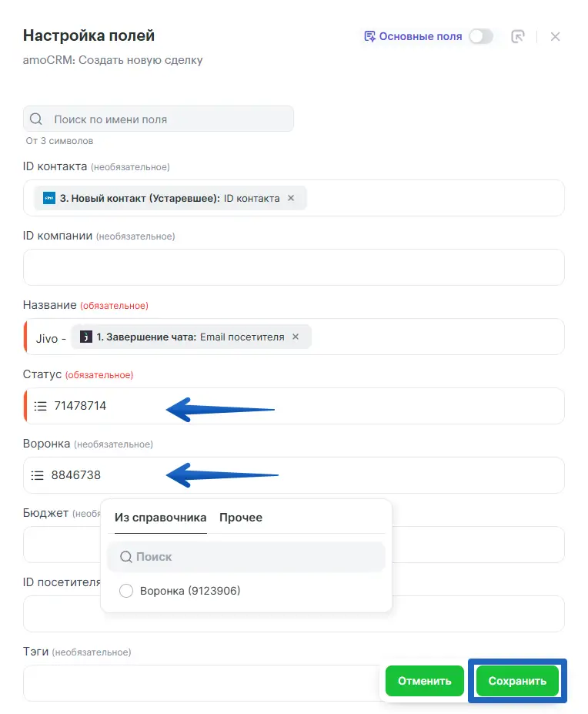Viewport: 588px width, 714px height.
Task: Click the list icon in Воронка field
Action: click(x=37, y=475)
